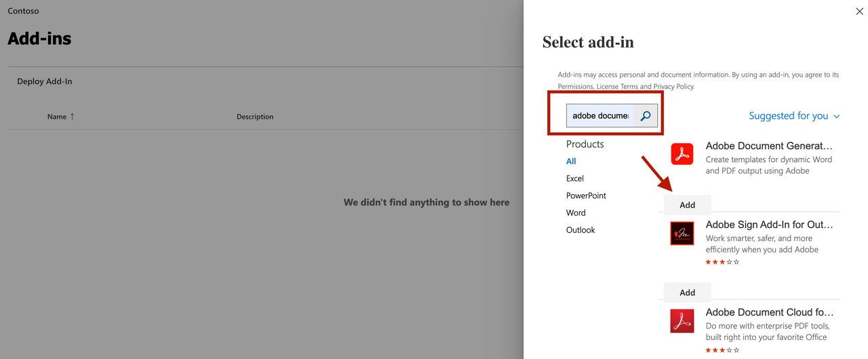Click the Name column header

(57, 117)
